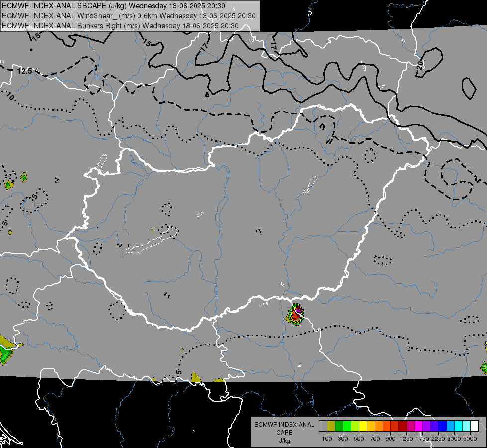Click the 500 value on the legend
The width and height of the screenshot is (487, 448).
point(359,439)
